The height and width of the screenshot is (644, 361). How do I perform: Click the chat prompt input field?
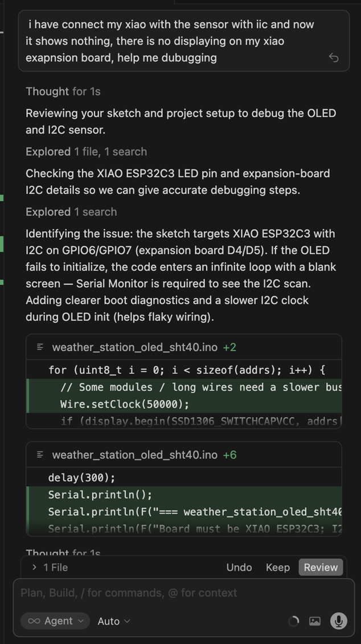point(171,593)
